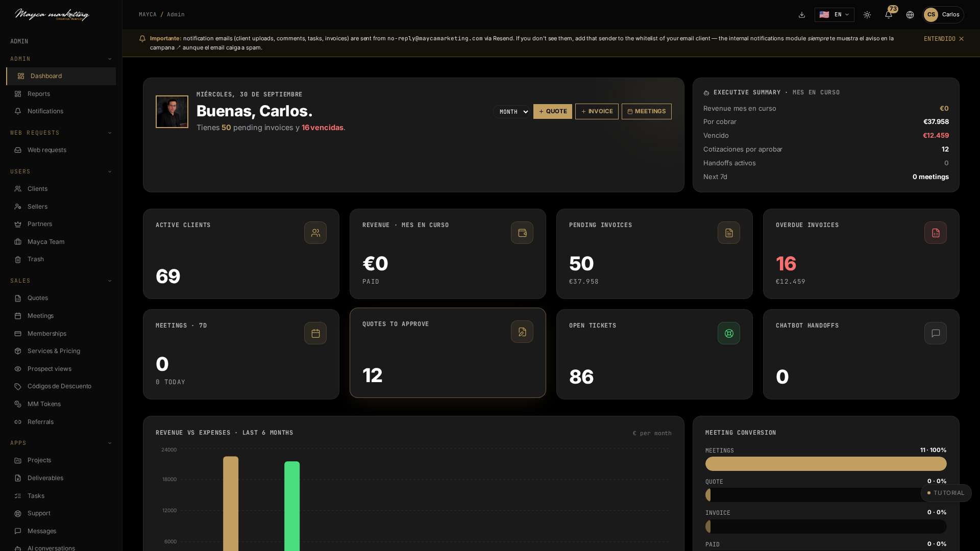Click the Clients people icon in sidebar
The height and width of the screenshot is (551, 980).
click(x=18, y=189)
